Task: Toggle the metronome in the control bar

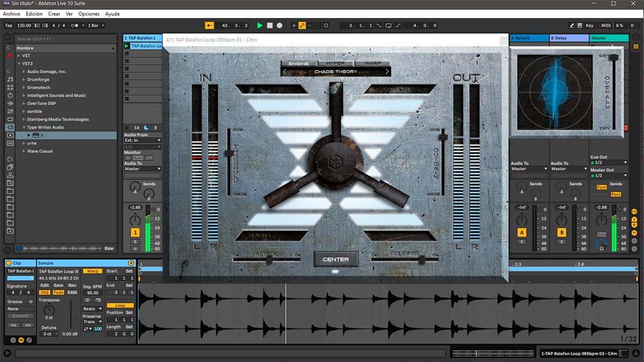Action: tap(76, 25)
